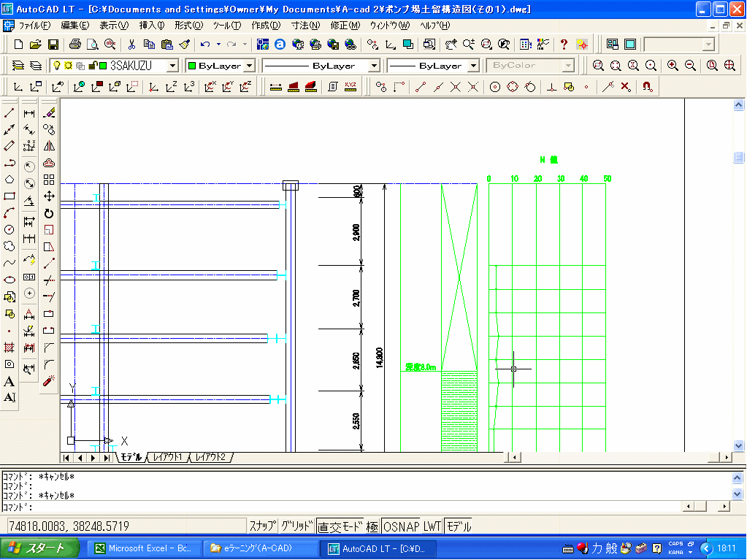Click the green color swatch in layer dropdown
This screenshot has width=747, height=560.
tap(103, 65)
